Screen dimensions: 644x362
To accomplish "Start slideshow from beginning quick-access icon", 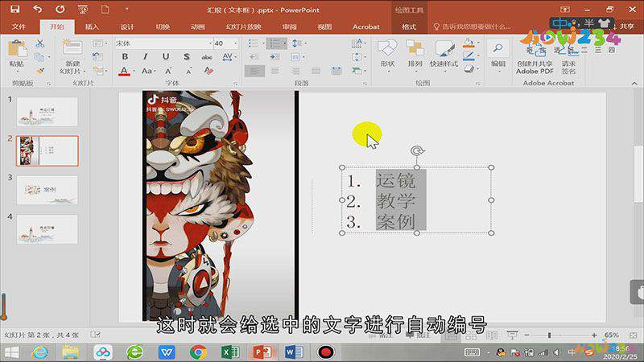I will (83, 9).
